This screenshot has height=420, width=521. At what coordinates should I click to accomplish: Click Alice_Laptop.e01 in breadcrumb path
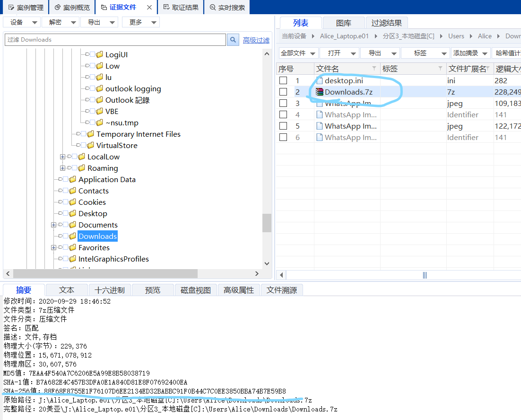pyautogui.click(x=344, y=36)
